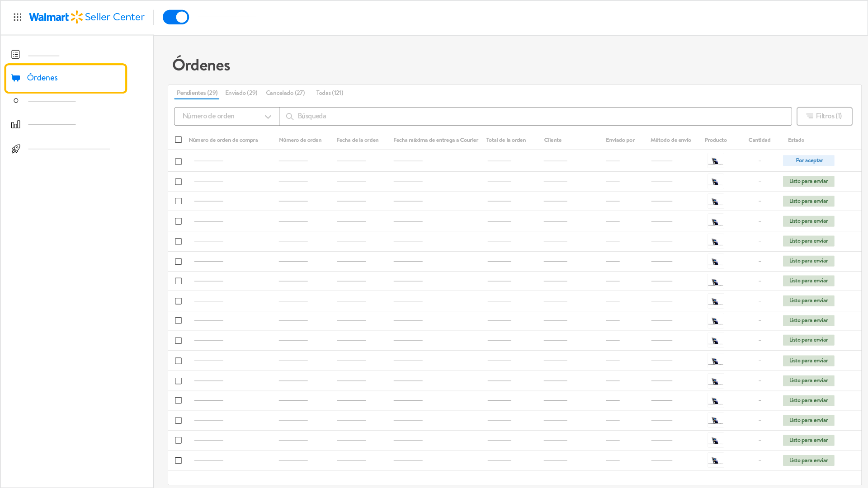Expand the Número de orden dropdown
This screenshot has width=868, height=488.
[x=226, y=116]
